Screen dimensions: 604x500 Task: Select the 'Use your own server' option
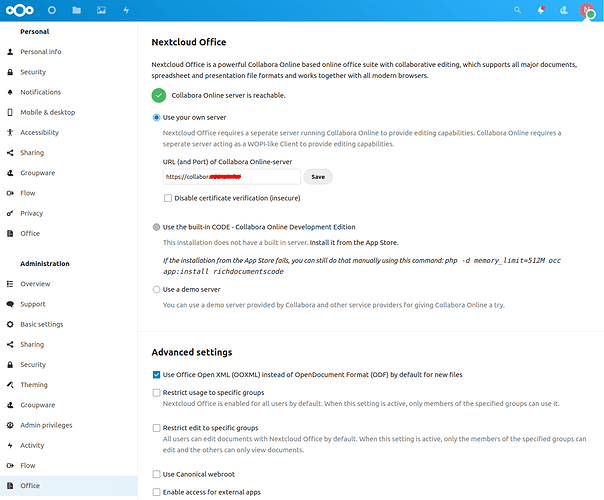pos(156,117)
